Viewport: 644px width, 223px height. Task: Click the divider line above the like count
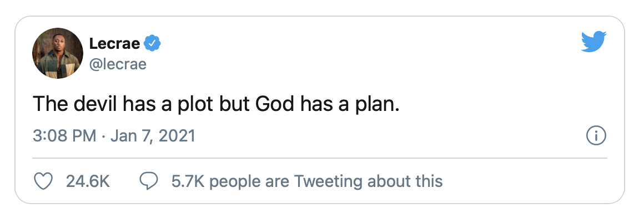pos(320,158)
